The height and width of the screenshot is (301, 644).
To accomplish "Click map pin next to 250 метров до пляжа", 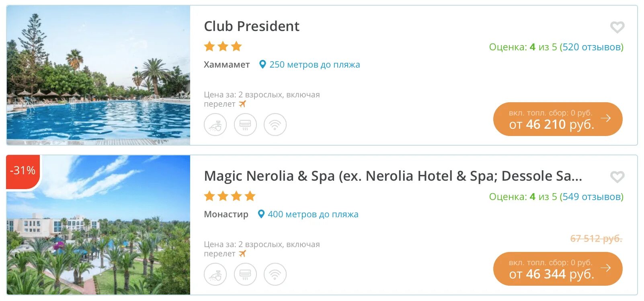I will [263, 64].
